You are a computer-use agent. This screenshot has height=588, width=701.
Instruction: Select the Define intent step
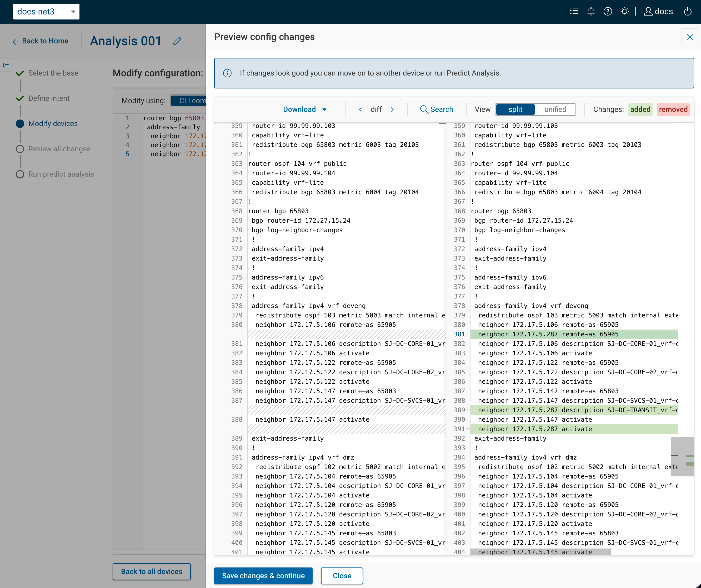click(49, 98)
